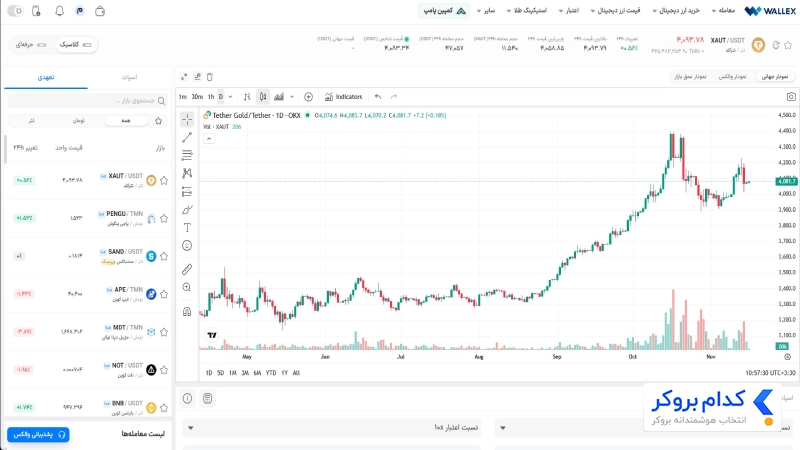Select the zoom in tool
Viewport: 800px width, 450px height.
[187, 287]
